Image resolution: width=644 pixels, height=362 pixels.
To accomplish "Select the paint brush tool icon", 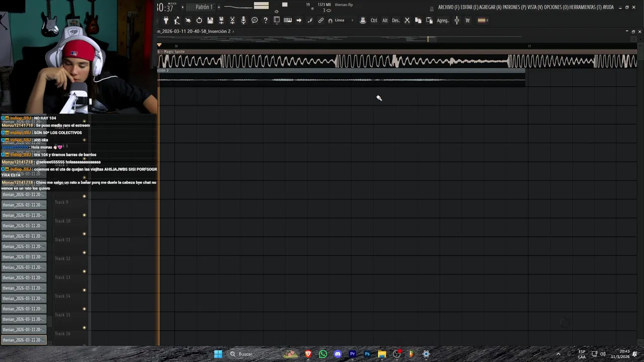I will click(177, 20).
